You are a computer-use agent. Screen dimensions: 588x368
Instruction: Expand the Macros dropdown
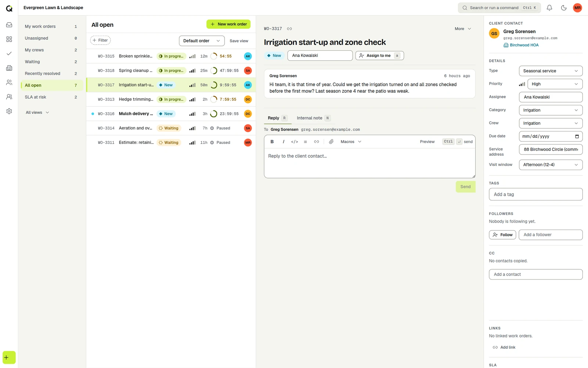[351, 142]
